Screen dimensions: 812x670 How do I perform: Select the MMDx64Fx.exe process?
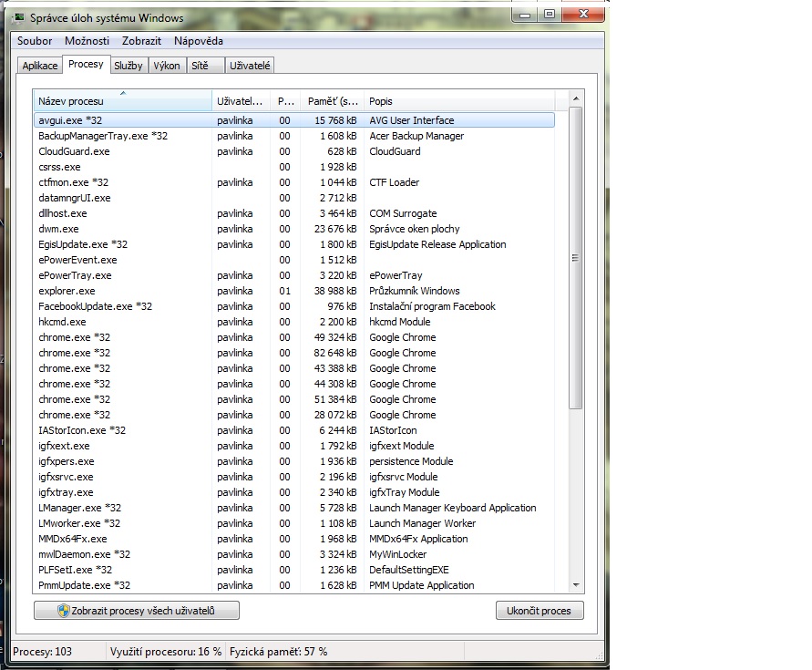(x=294, y=539)
